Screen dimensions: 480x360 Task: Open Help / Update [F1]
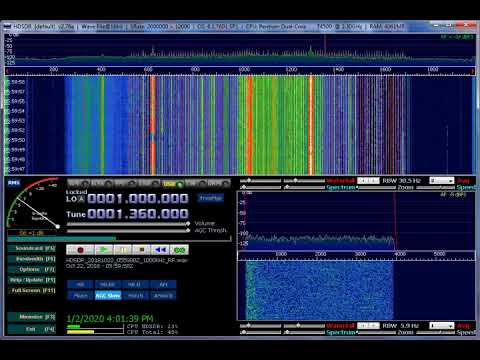click(32, 280)
